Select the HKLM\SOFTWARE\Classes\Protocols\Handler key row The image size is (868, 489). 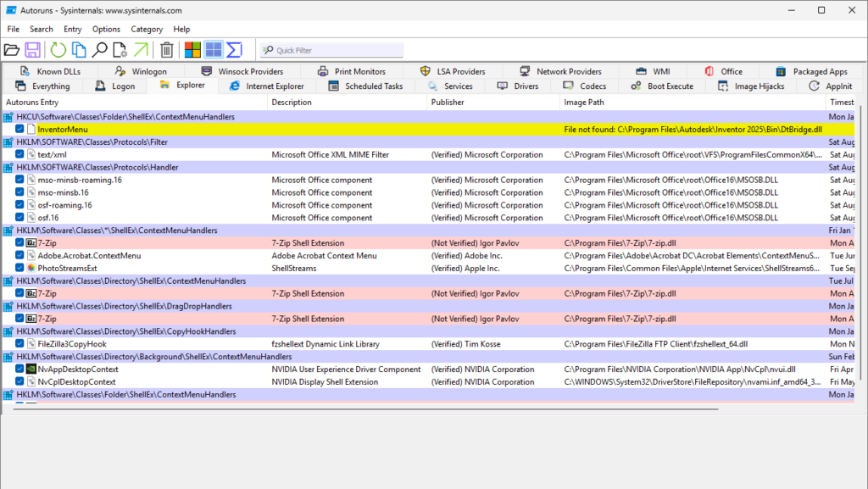click(428, 167)
